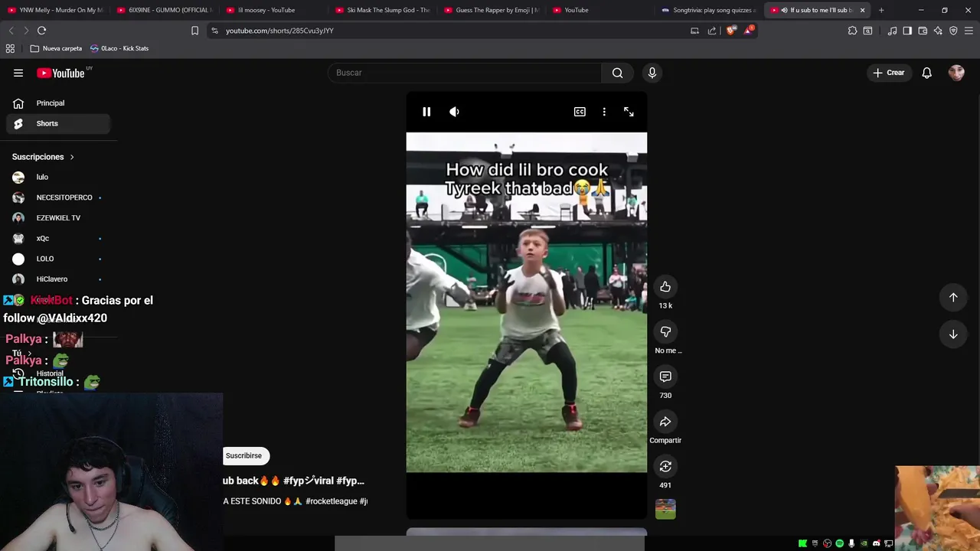Open a new browser tab
The height and width of the screenshot is (551, 980).
tap(881, 10)
